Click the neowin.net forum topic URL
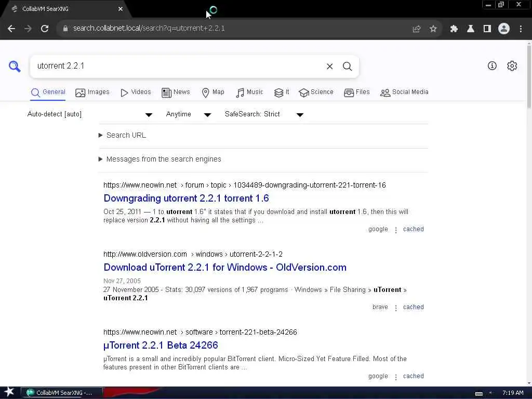Image resolution: width=532 pixels, height=399 pixels. [245, 185]
